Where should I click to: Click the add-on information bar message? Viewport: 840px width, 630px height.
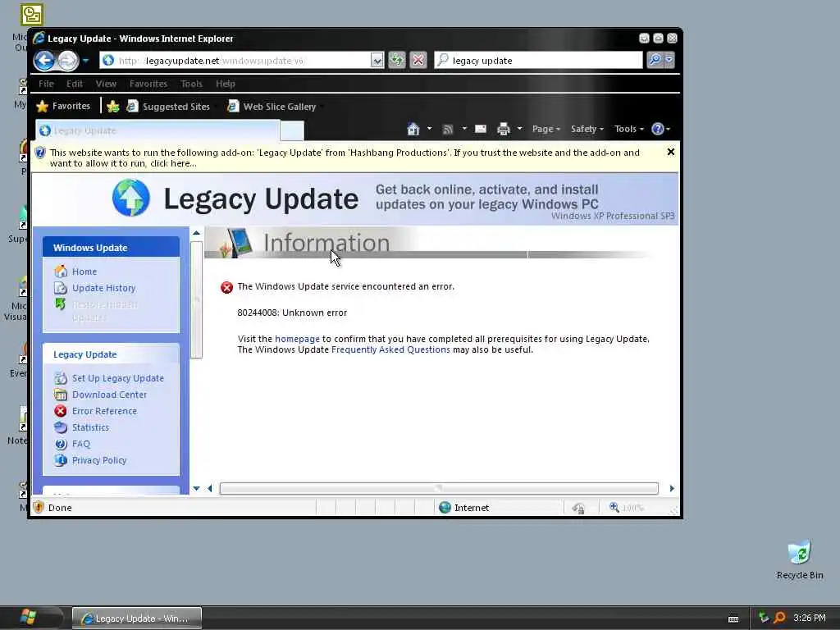point(345,157)
